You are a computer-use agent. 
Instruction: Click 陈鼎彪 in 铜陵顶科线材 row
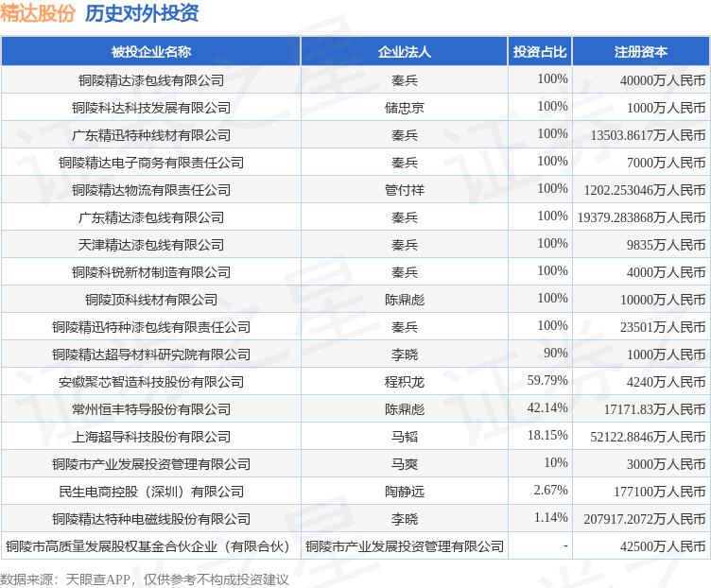pos(404,300)
